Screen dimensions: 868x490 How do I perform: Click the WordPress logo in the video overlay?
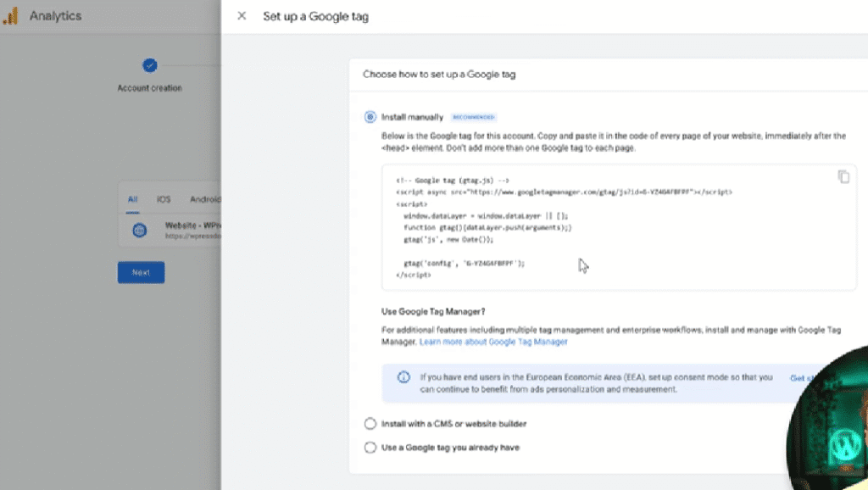(844, 443)
